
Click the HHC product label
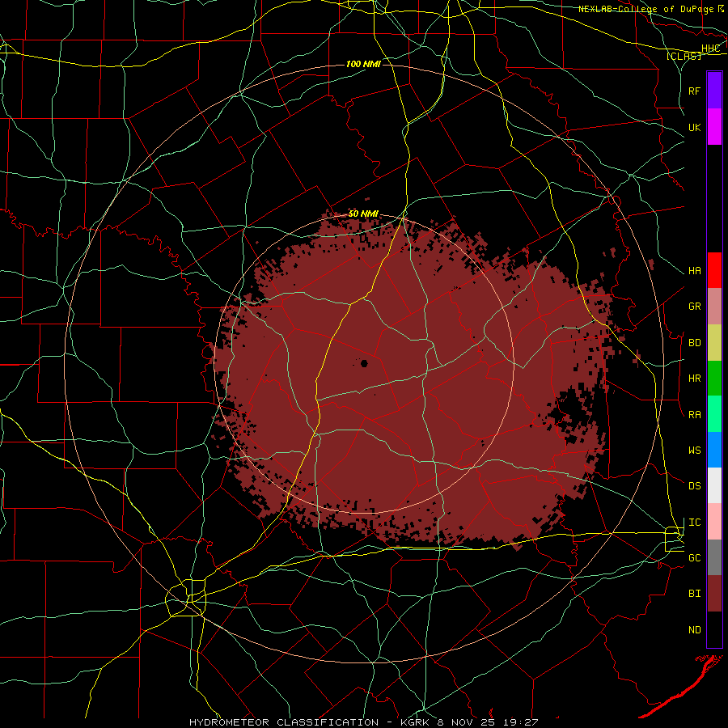(x=710, y=49)
